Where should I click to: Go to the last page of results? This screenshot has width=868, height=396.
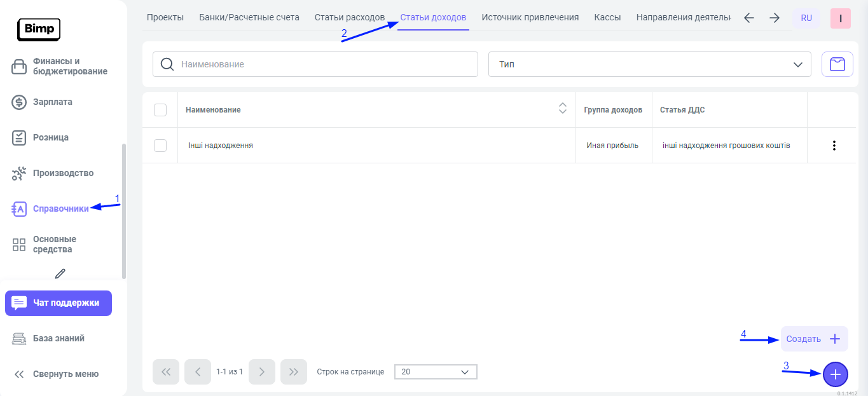pyautogui.click(x=293, y=372)
